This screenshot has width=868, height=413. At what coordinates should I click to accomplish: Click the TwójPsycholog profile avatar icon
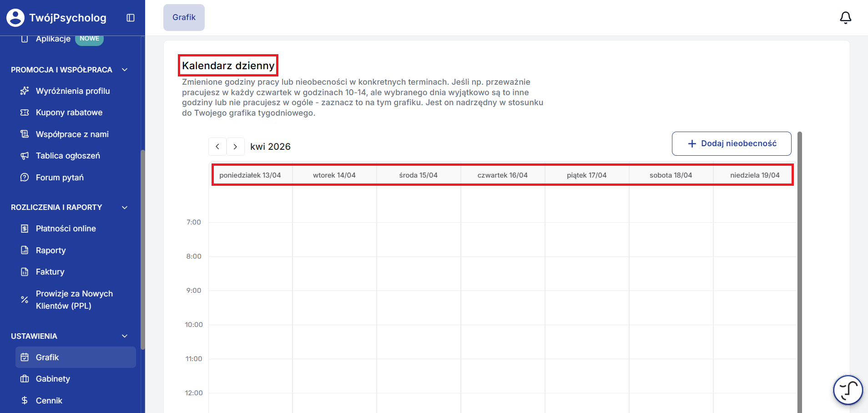(15, 18)
